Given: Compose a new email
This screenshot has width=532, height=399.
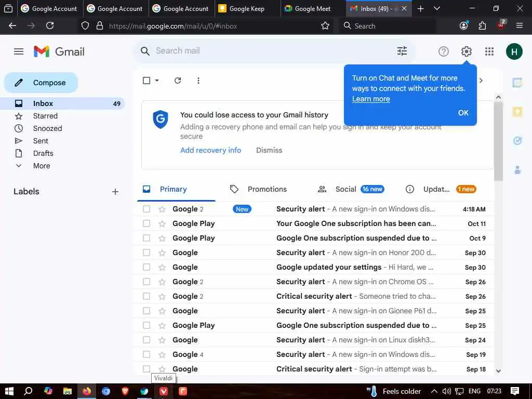Looking at the screenshot, I should (x=41, y=83).
